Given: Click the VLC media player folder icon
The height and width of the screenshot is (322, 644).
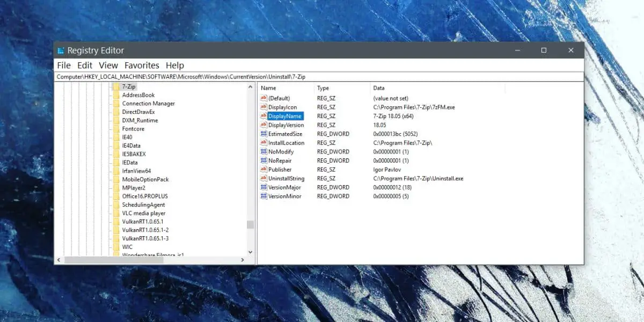Looking at the screenshot, I should coord(116,213).
